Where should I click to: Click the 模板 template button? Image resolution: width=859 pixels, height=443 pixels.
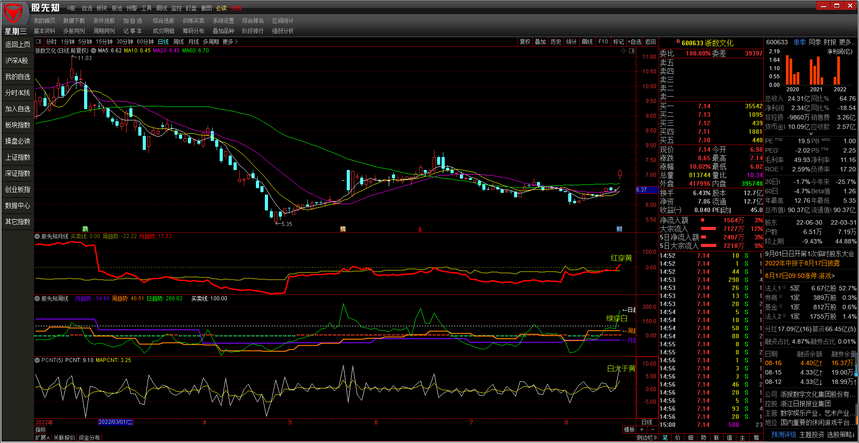click(629, 429)
